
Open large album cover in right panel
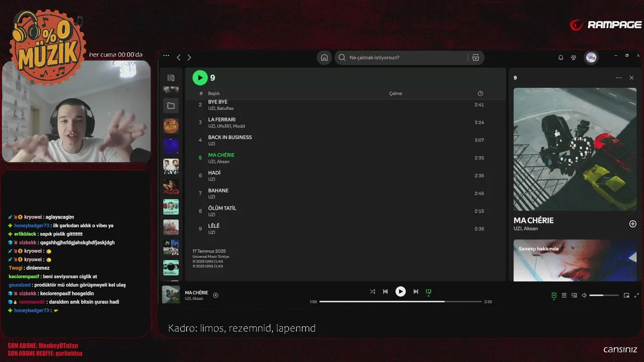575,149
